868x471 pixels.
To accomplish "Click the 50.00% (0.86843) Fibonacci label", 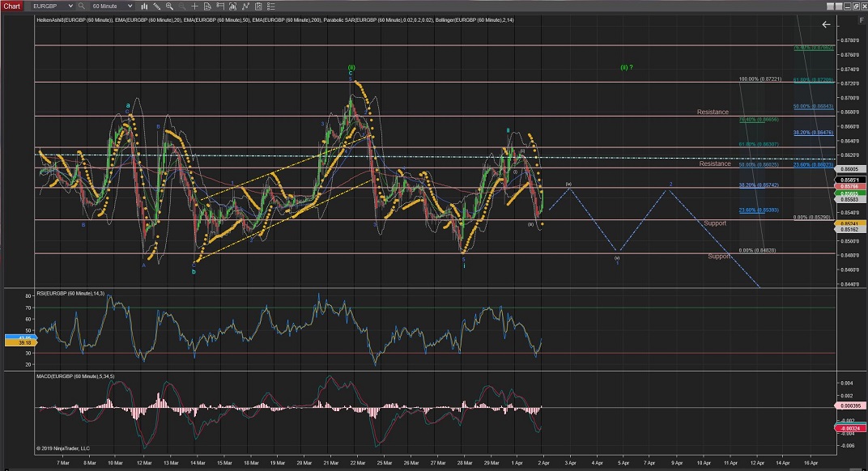I will (x=813, y=106).
